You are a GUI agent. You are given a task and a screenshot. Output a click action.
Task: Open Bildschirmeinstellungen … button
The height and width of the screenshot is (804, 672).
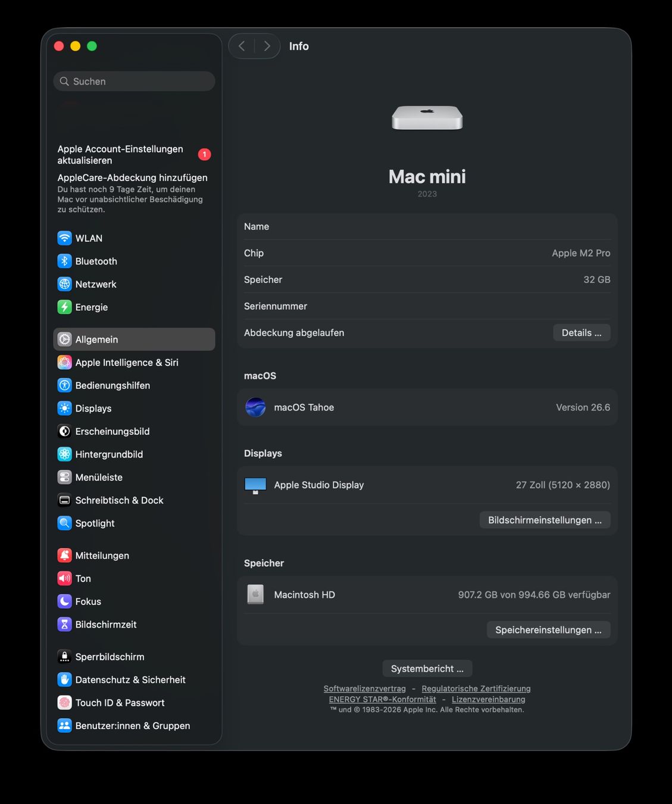pos(545,520)
